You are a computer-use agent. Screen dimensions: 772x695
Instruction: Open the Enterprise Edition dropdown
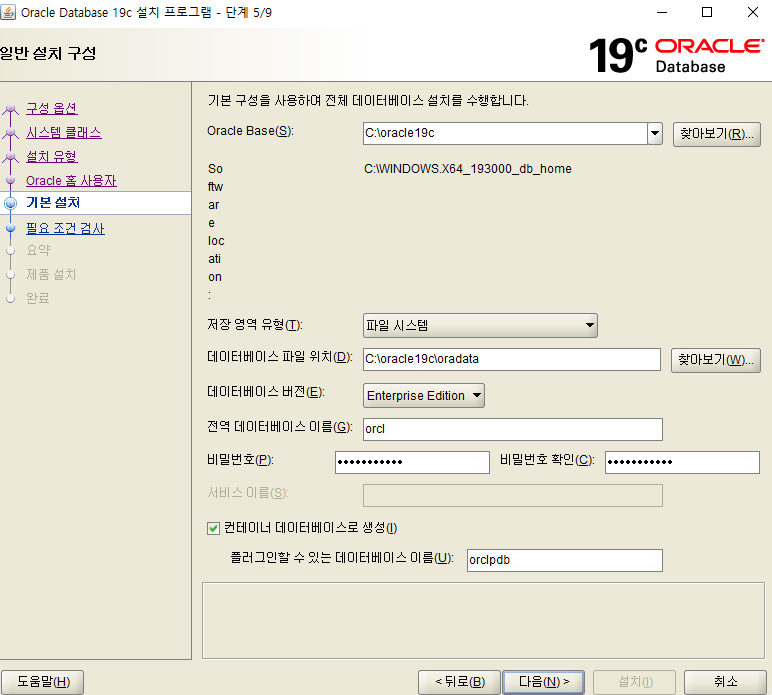point(423,396)
